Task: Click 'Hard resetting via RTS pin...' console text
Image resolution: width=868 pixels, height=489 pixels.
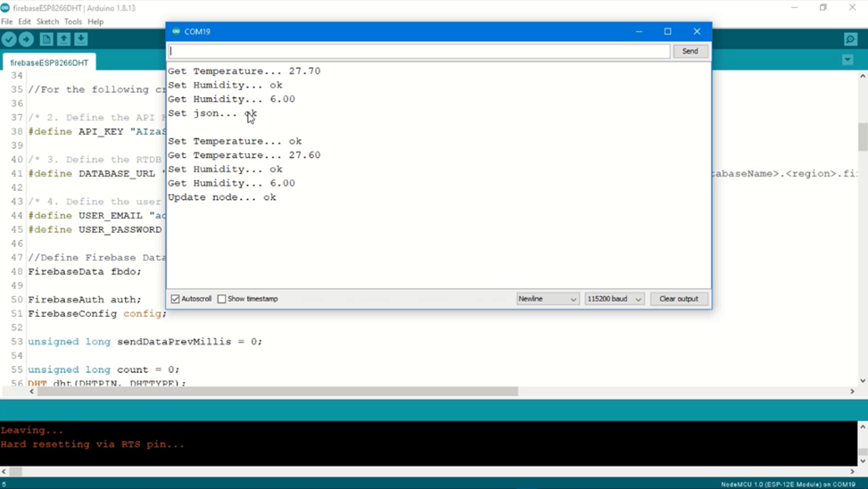Action: click(93, 444)
